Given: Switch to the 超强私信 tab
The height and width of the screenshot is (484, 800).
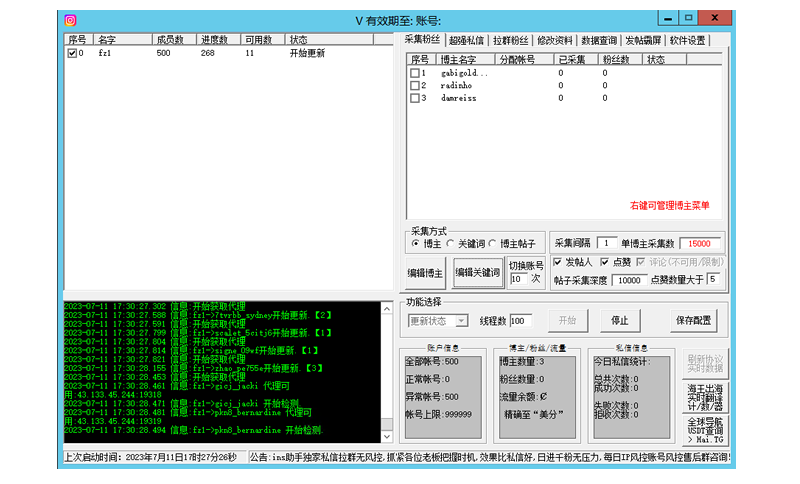Looking at the screenshot, I should [x=466, y=41].
